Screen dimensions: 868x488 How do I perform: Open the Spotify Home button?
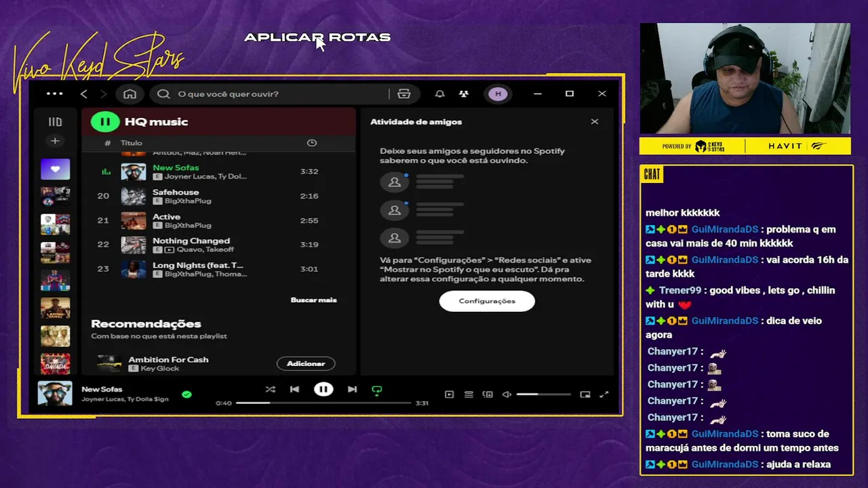[130, 94]
